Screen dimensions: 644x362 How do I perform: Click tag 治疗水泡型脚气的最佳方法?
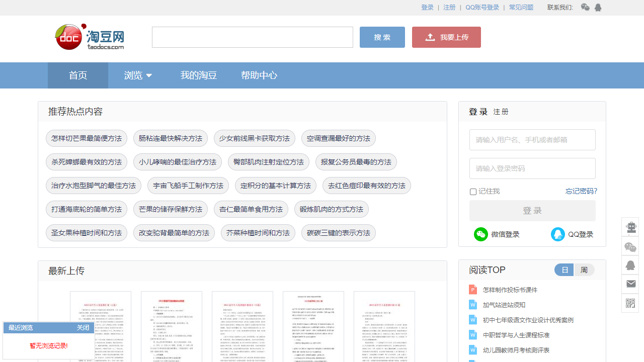94,186
